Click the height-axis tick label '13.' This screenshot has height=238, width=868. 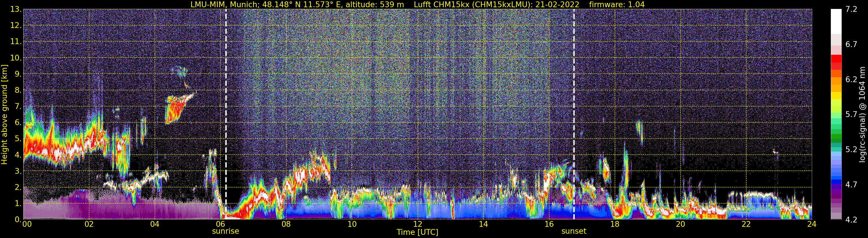coord(16,10)
